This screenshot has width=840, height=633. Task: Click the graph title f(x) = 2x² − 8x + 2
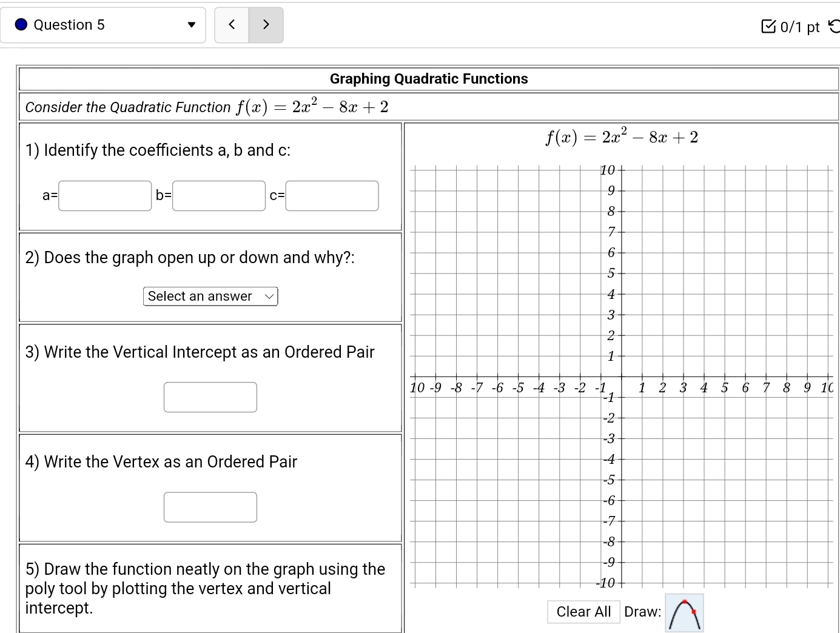(x=622, y=137)
